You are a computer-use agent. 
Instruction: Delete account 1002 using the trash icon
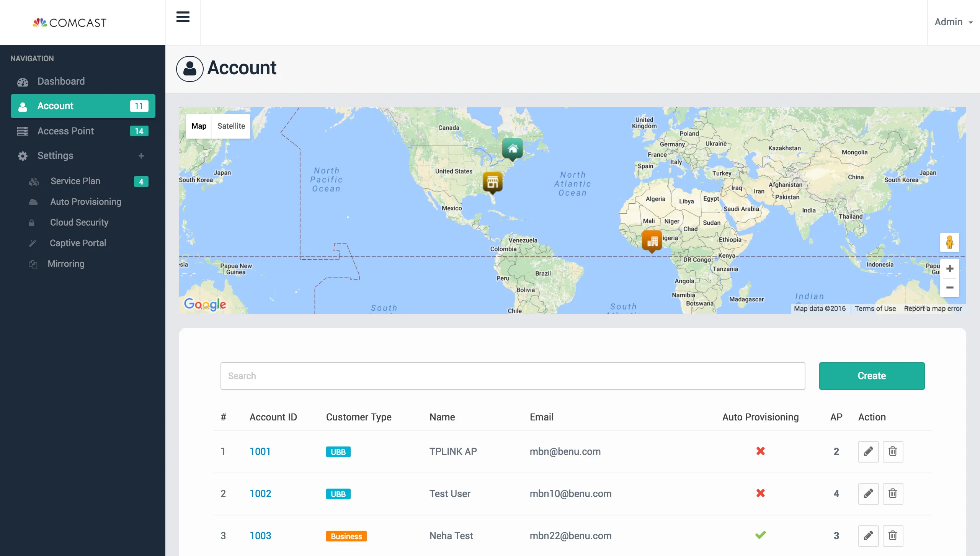click(x=893, y=494)
